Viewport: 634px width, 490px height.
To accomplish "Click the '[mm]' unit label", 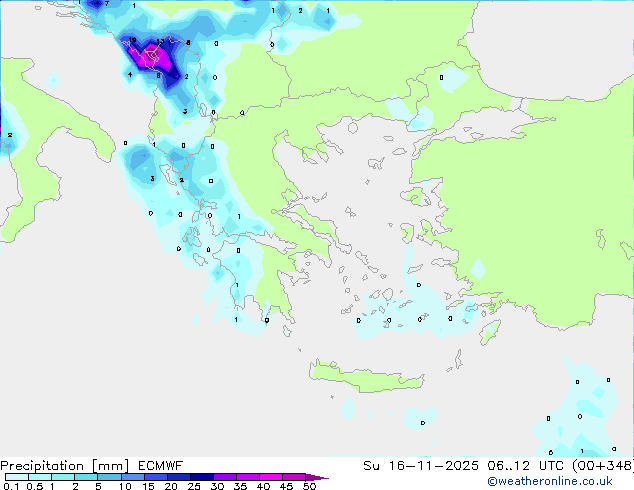I will [x=110, y=466].
